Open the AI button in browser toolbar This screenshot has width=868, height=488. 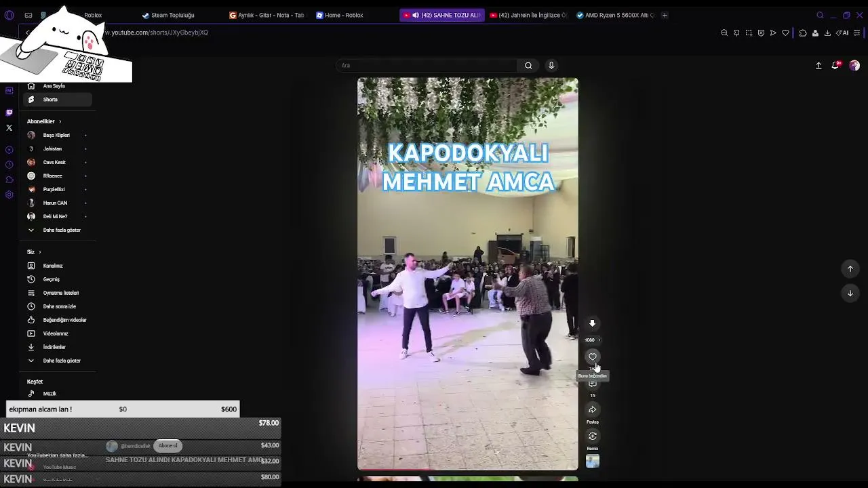pyautogui.click(x=842, y=33)
